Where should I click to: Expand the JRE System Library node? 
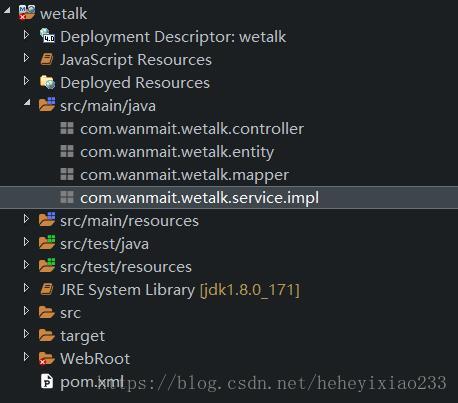click(x=26, y=288)
